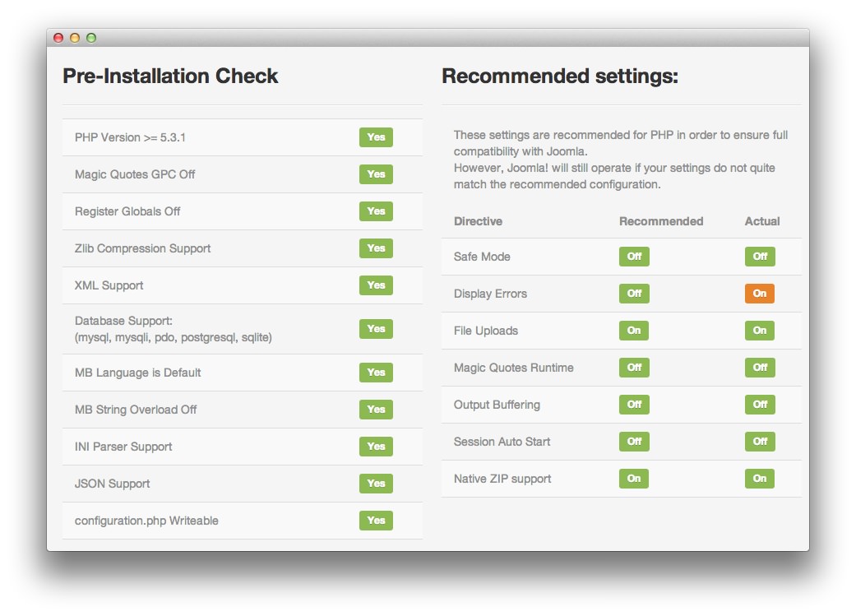Click the Actual Off badge for Session Auto Start

pyautogui.click(x=760, y=442)
